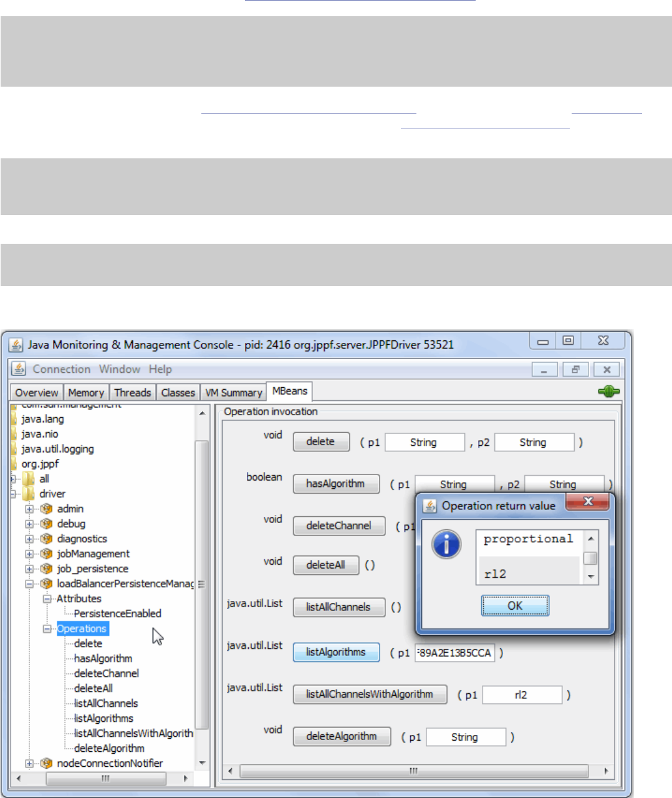Click the dialog scroll down arrow
The width and height of the screenshot is (672, 798).
[590, 577]
